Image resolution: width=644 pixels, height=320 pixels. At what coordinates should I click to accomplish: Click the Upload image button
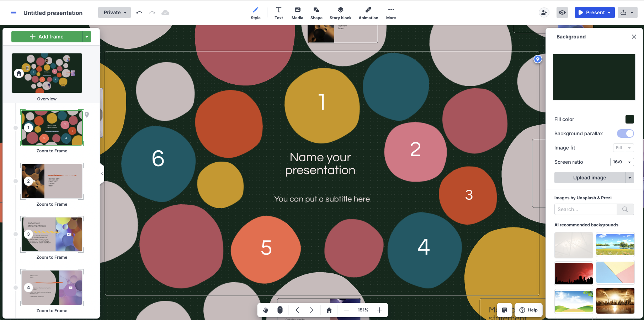(589, 178)
